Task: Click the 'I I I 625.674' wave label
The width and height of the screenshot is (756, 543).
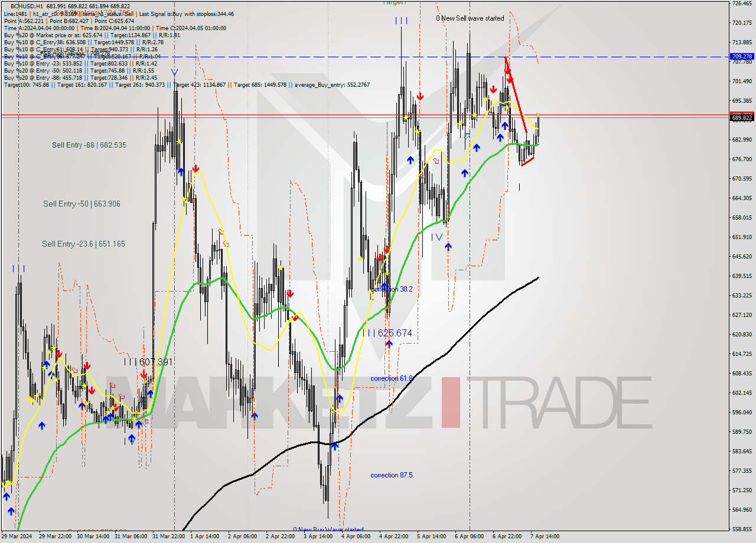Action: 387,333
